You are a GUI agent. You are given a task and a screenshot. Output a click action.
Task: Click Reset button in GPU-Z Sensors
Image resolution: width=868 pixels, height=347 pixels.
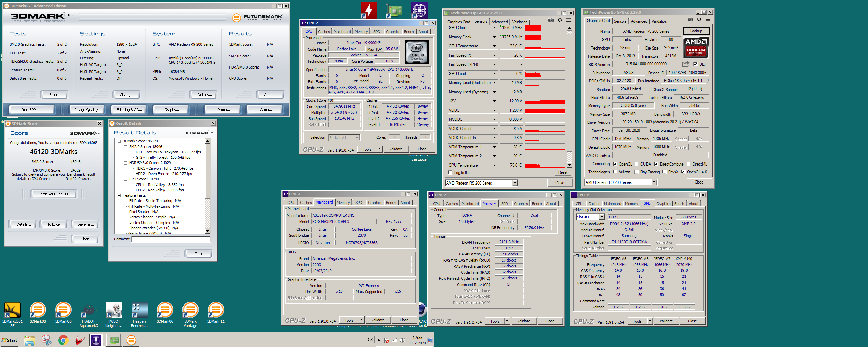[563, 172]
